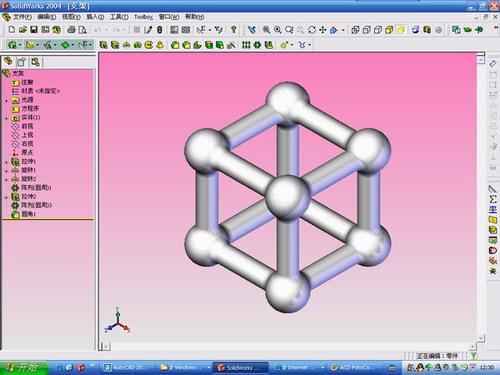Open the 文件(F) menu
The height and width of the screenshot is (375, 500).
coord(22,17)
